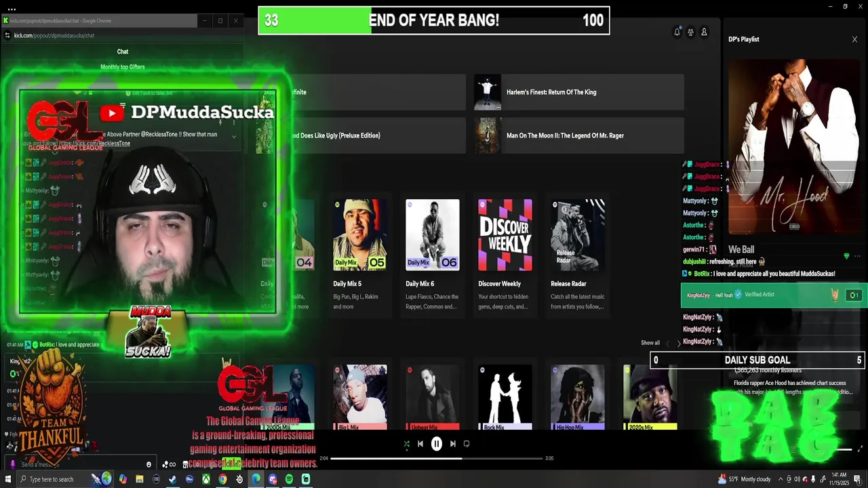Open the Daily Mix 5 card
Viewport: 868px width, 488px height.
(x=359, y=256)
